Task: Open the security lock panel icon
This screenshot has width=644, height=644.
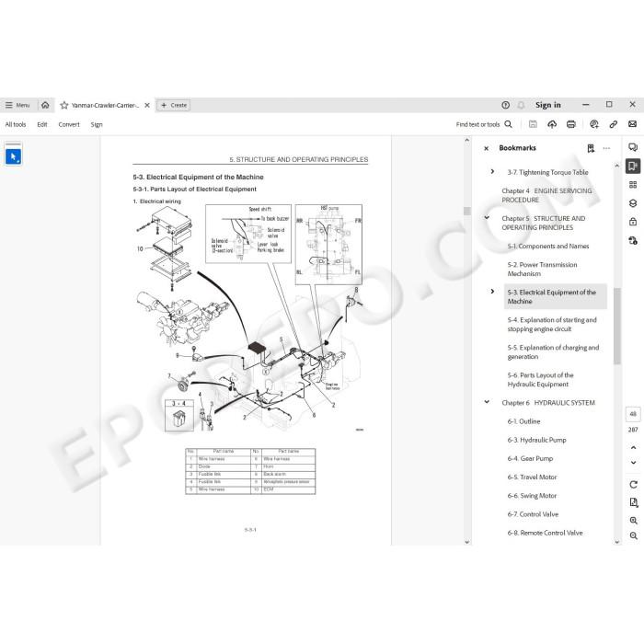Action: pos(633,222)
